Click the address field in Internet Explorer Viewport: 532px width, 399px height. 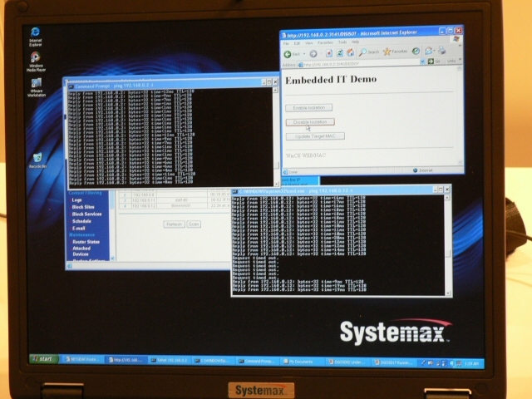coord(360,63)
